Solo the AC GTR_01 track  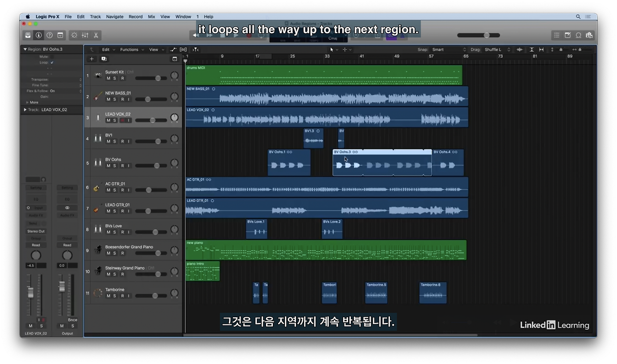click(x=115, y=190)
